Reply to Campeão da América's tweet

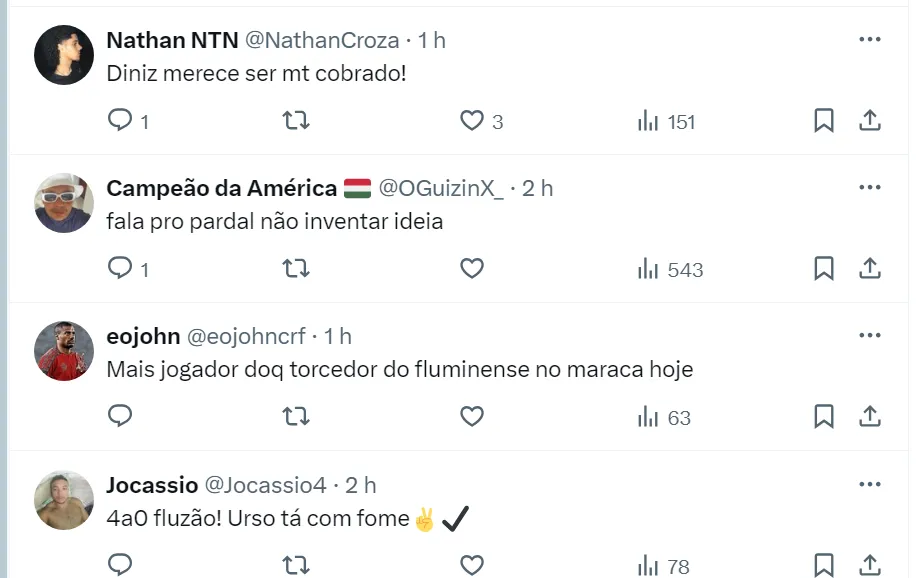[120, 268]
